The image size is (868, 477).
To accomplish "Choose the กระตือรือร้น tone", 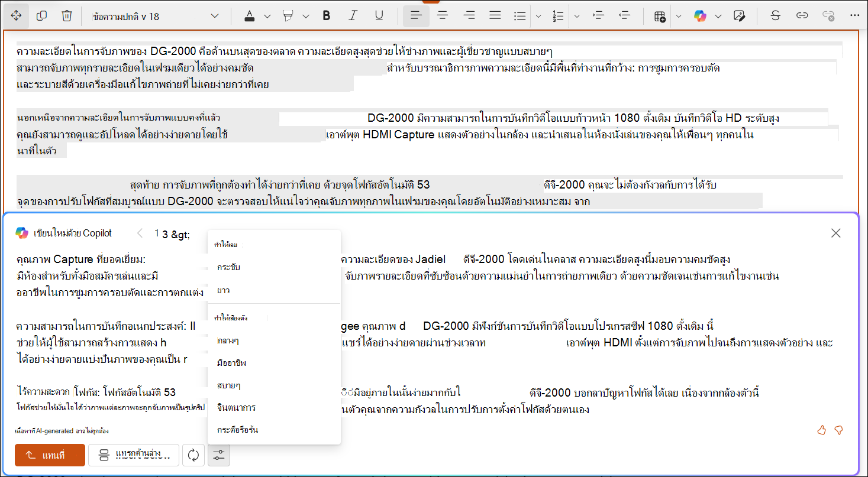I will (x=274, y=430).
